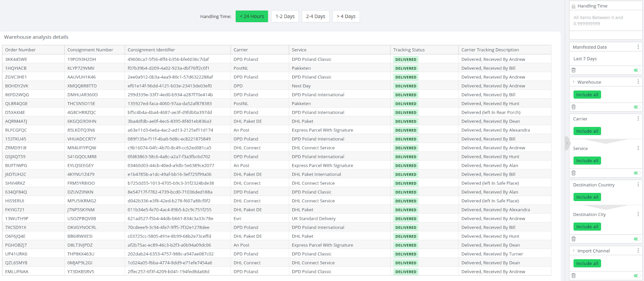
Task: Click the DHL Connect carrier for order ZRMD91I8
Action: pyautogui.click(x=247, y=148)
